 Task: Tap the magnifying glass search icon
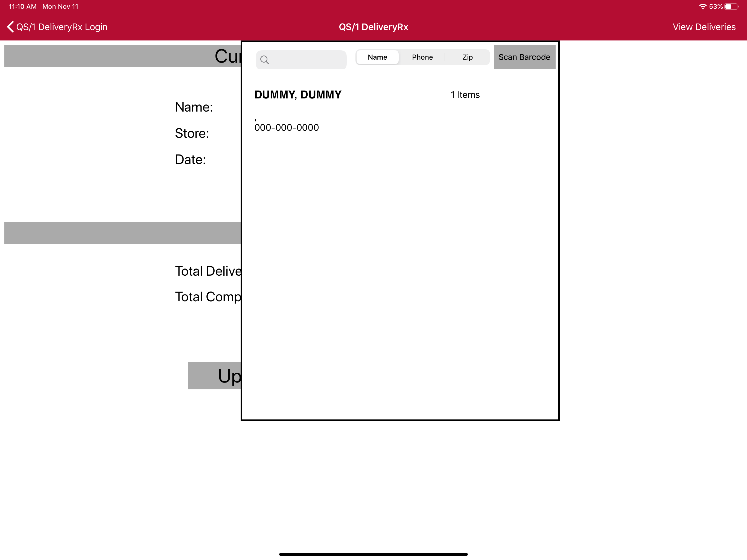point(265,60)
